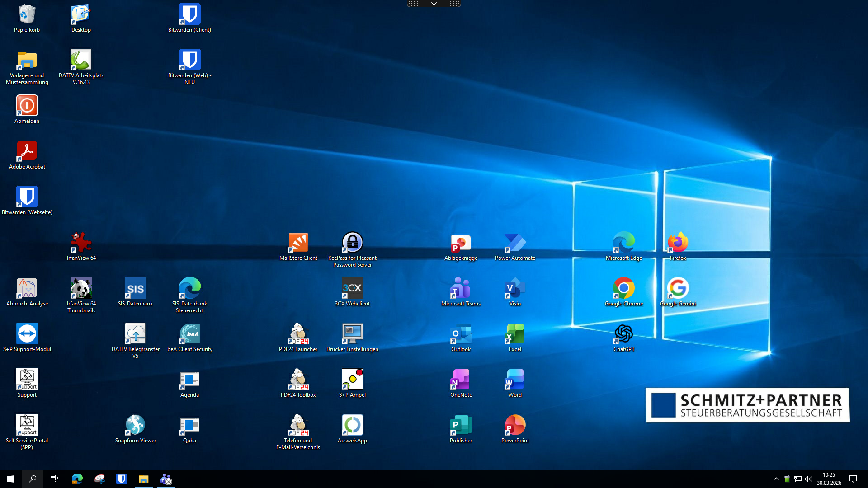Click the volume speaker tray icon

coord(808,479)
